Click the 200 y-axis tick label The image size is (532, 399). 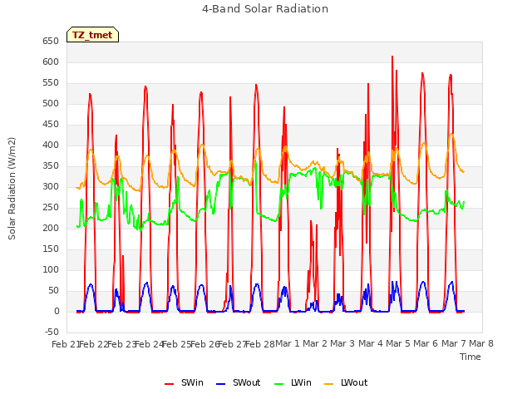51,229
